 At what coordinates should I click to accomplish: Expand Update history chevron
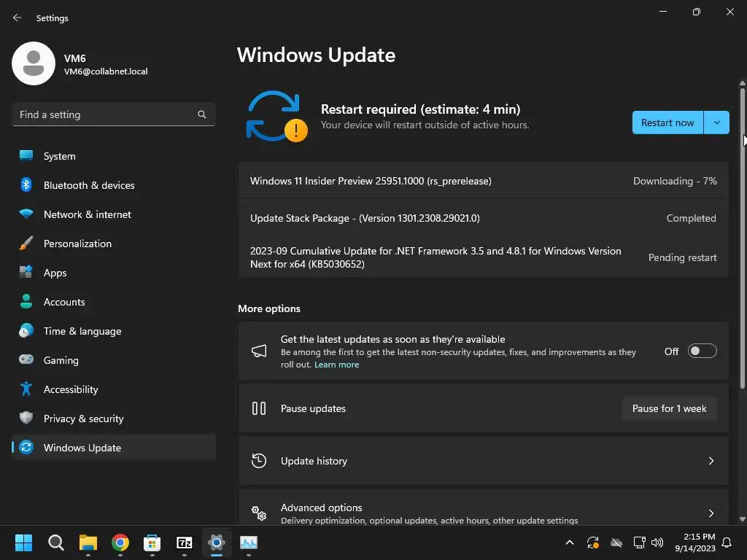711,461
